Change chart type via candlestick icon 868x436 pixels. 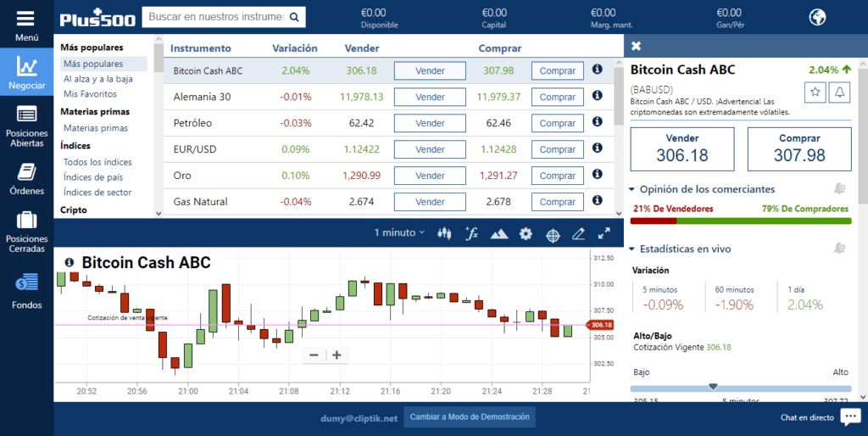444,233
